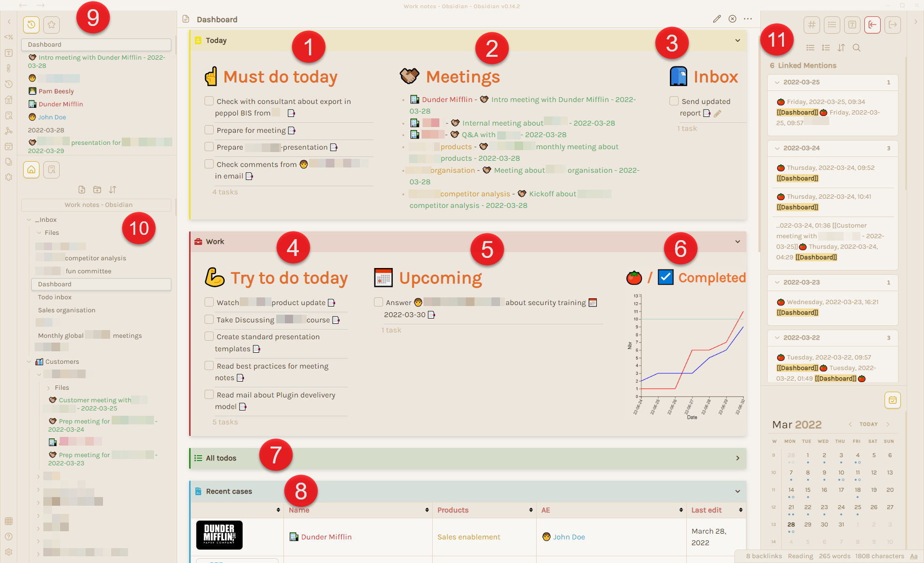Click the history/recent files clock icon

click(x=32, y=25)
